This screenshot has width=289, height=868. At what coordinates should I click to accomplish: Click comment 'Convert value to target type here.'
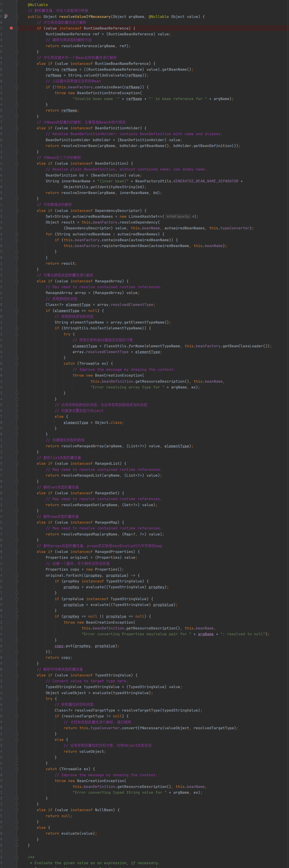[87, 681]
